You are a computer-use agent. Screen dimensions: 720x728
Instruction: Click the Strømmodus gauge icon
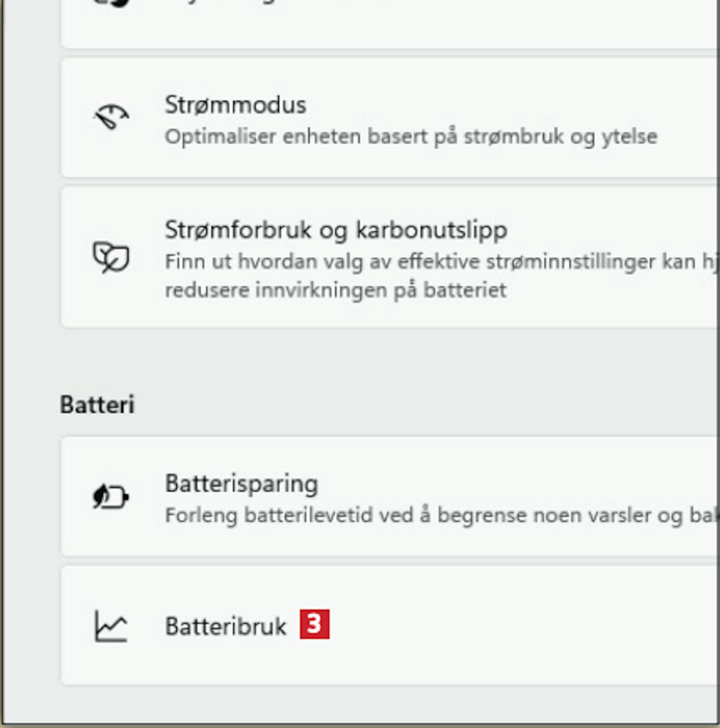tap(111, 117)
